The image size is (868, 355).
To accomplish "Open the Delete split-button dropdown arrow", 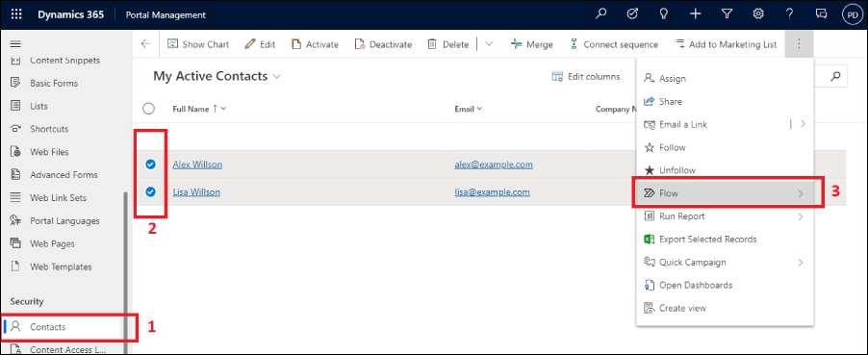I will coord(489,44).
